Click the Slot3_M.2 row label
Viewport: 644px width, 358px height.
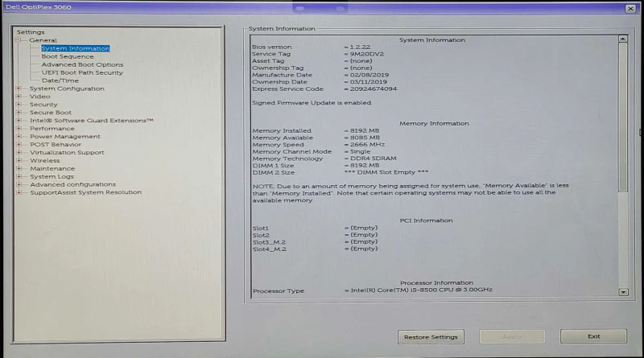pos(269,242)
